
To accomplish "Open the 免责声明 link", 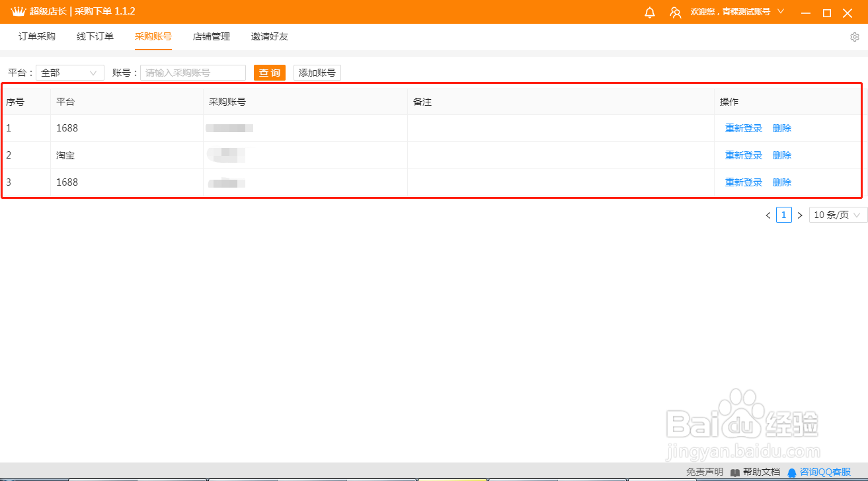I will (x=705, y=472).
